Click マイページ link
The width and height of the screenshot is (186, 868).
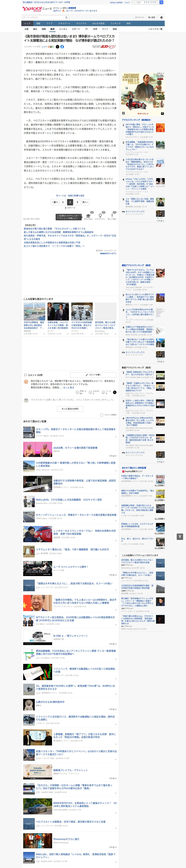click(139, 17)
